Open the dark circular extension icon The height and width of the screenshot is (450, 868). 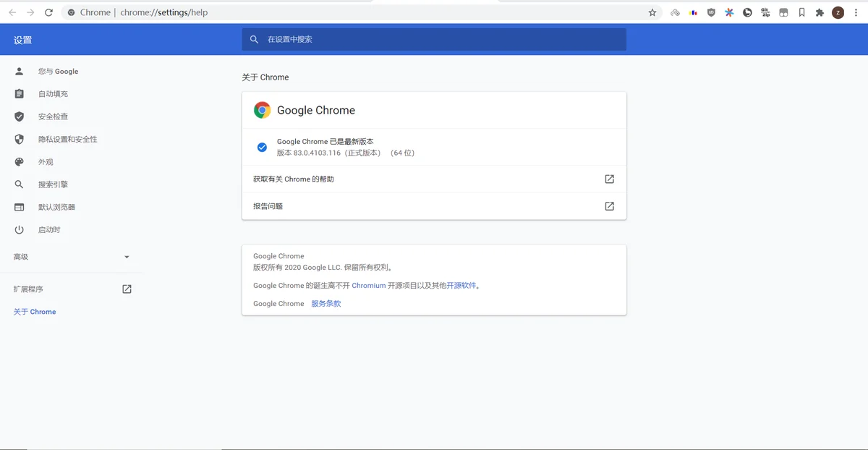[747, 12]
